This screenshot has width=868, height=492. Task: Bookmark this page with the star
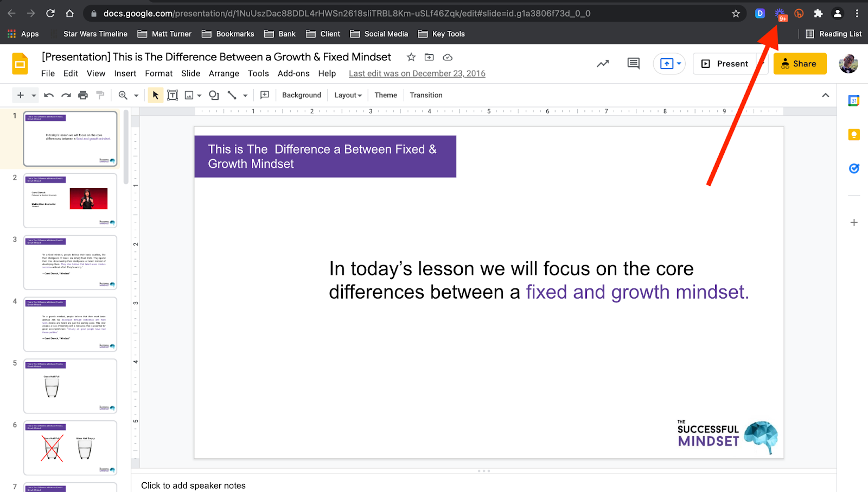click(x=736, y=14)
